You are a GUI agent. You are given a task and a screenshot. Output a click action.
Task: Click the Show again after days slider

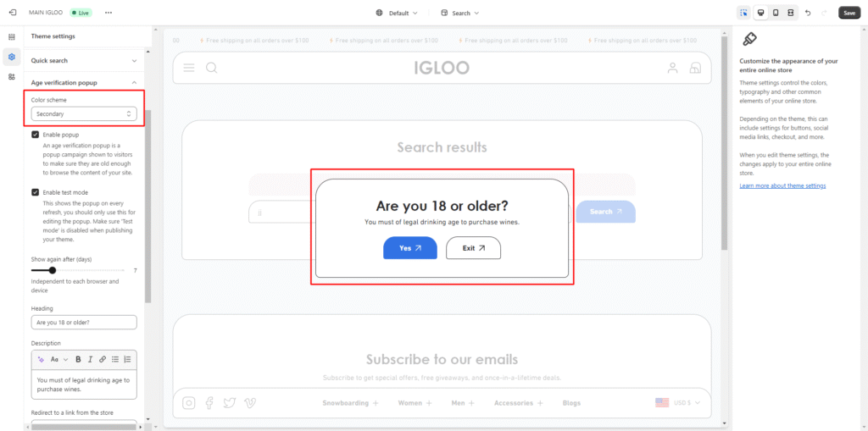[x=53, y=270]
